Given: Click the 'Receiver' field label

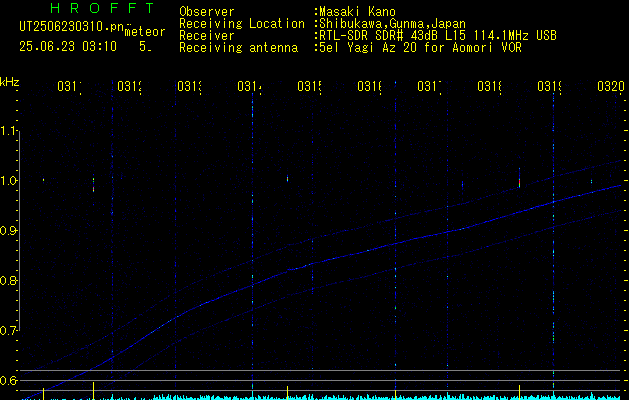Looking at the screenshot, I should coord(207,36).
